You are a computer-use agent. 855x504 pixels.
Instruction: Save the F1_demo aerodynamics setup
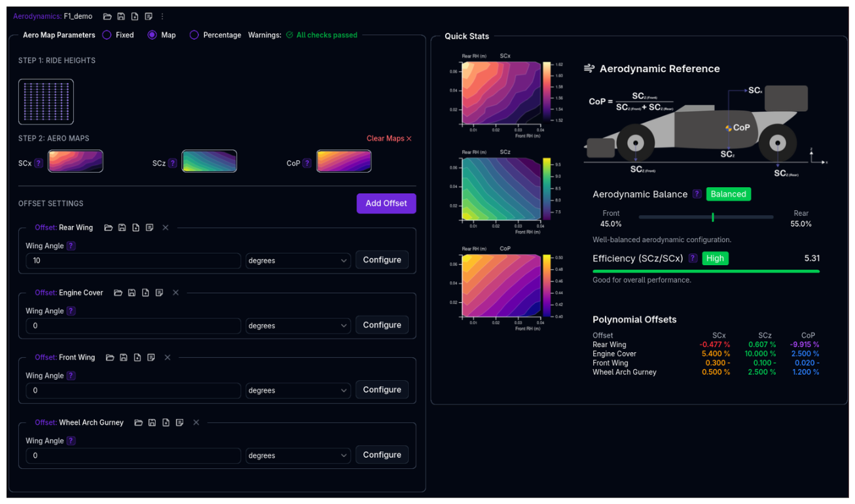pos(122,16)
